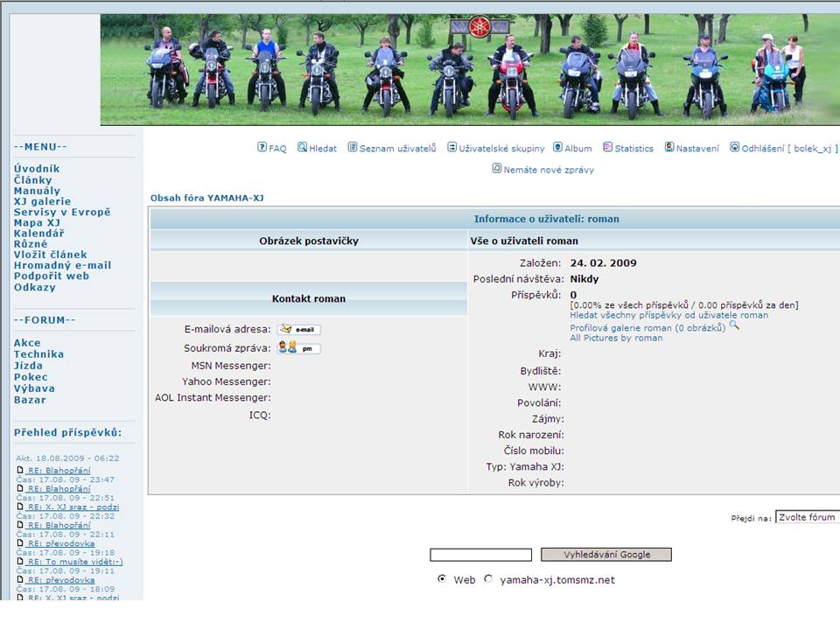Click the Album icon

click(557, 147)
